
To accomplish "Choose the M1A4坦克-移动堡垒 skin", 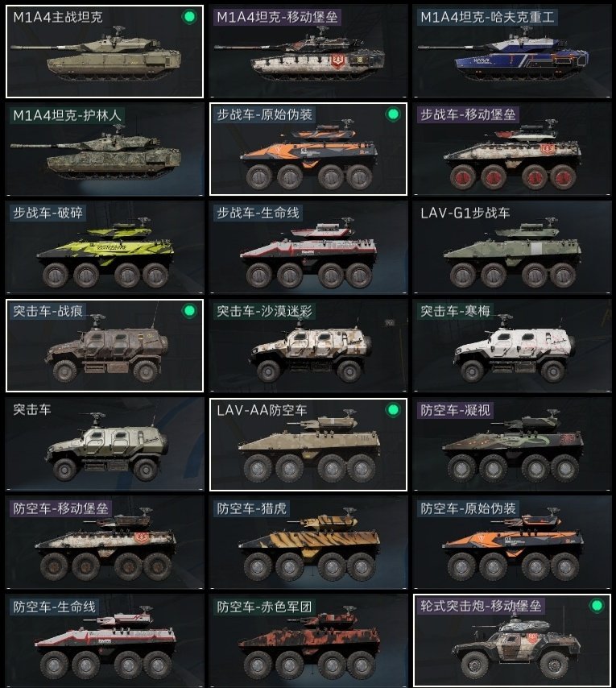I will (308, 52).
